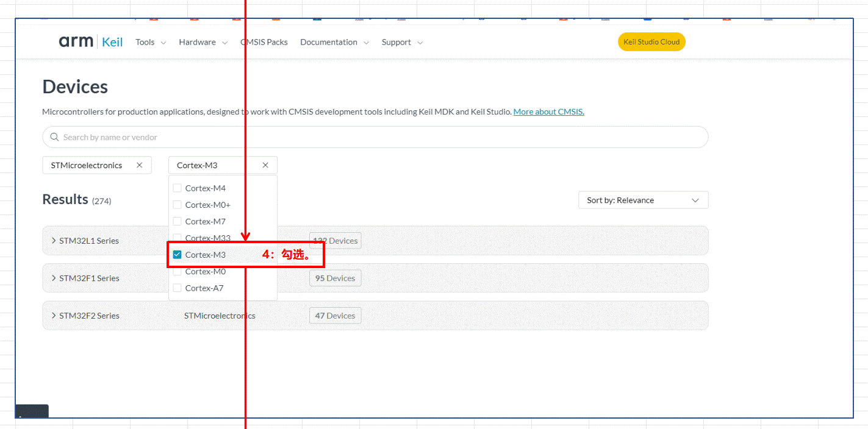The image size is (868, 429).
Task: Open the Cortex-M3 core filter box
Action: click(x=223, y=165)
